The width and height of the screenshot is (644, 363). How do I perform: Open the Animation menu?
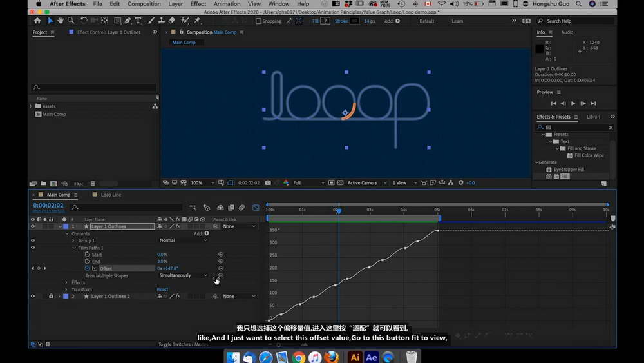[227, 4]
